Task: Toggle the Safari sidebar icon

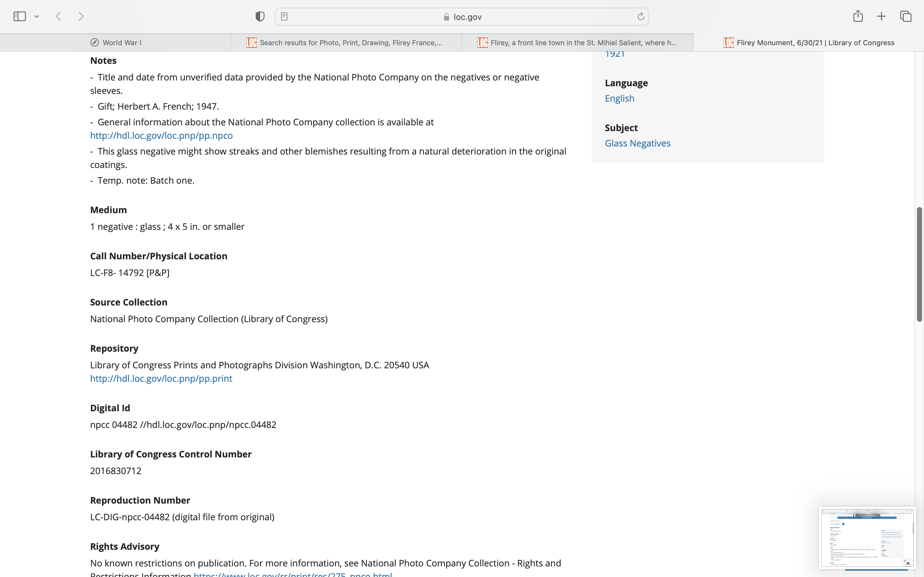Action: 20,16
